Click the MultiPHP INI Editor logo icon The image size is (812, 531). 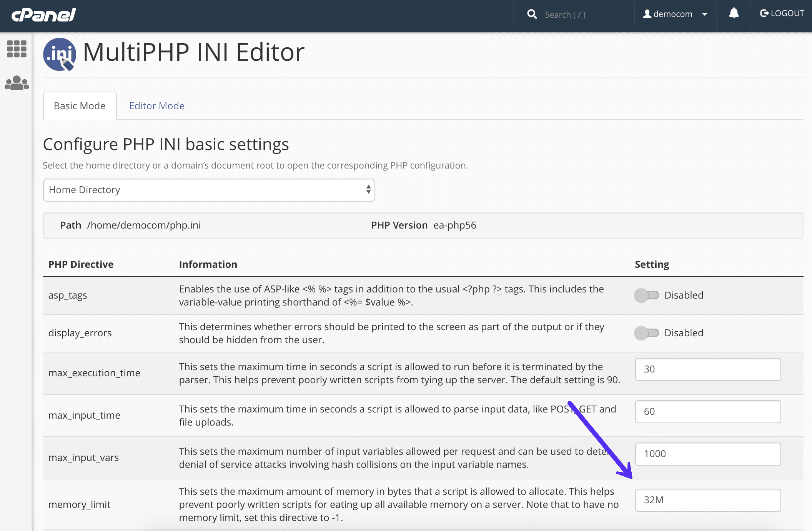pos(58,55)
